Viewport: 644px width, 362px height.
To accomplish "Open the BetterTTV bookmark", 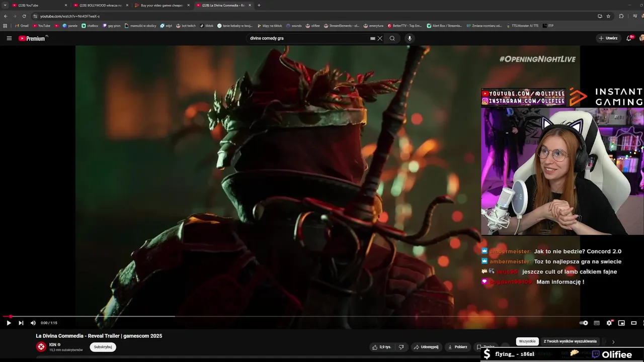I will coord(405,26).
